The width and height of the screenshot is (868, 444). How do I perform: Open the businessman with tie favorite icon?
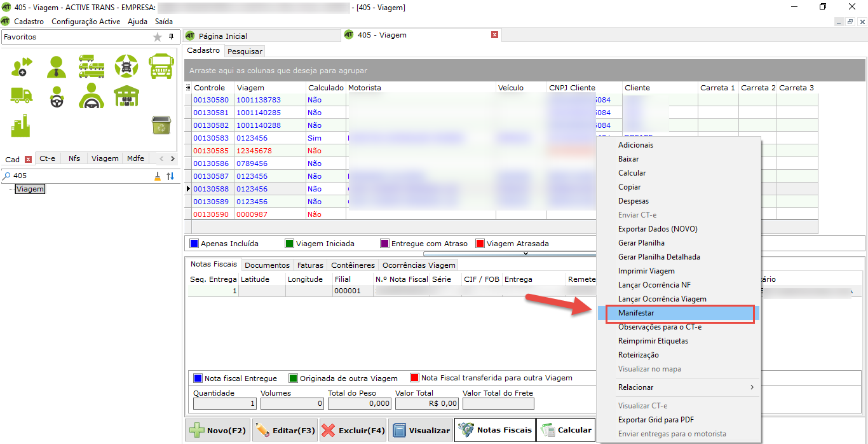56,66
